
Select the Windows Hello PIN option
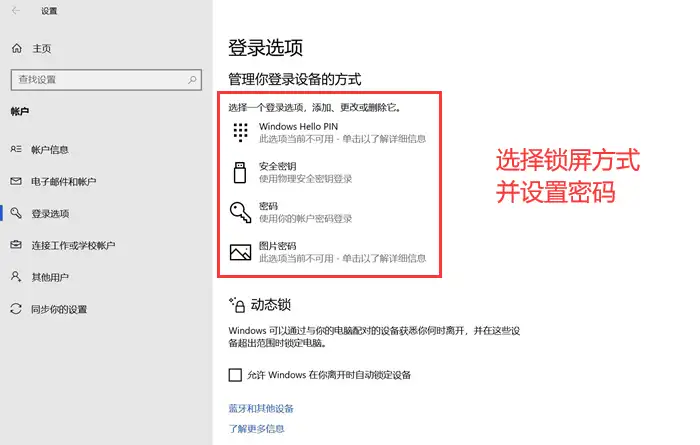329,133
